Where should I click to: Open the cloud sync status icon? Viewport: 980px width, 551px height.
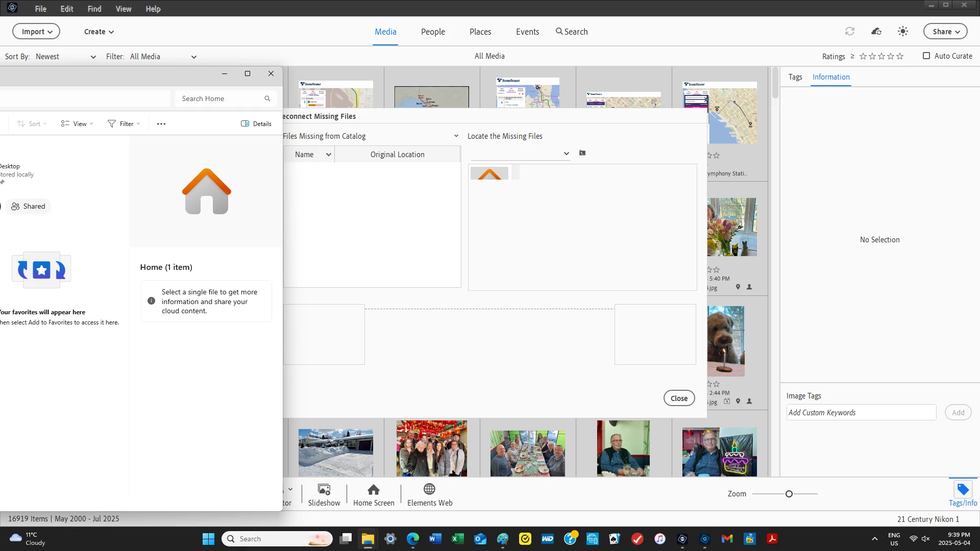pyautogui.click(x=876, y=32)
